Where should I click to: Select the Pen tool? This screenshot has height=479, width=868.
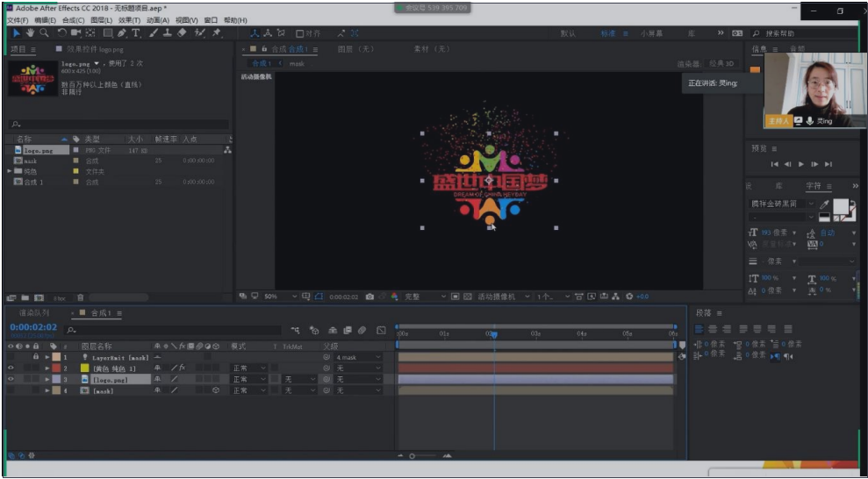(121, 33)
